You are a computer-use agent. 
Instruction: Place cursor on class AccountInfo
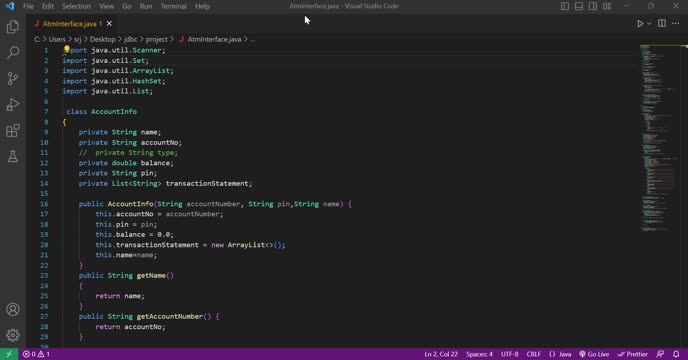point(101,112)
